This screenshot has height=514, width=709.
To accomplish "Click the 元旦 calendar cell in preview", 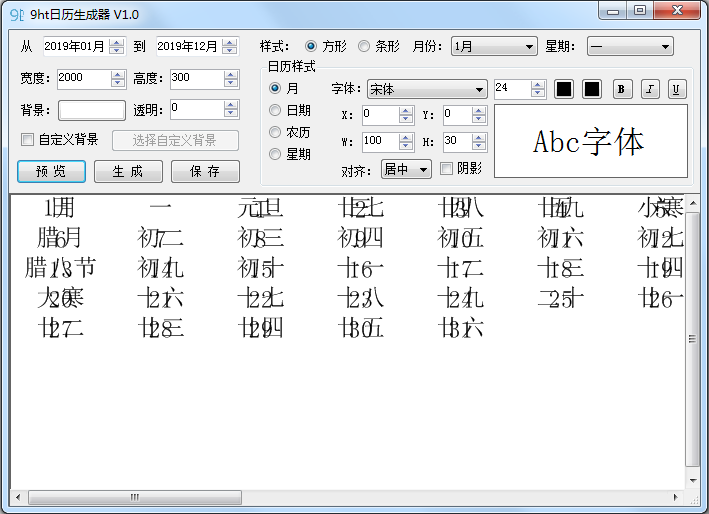I will (x=260, y=208).
